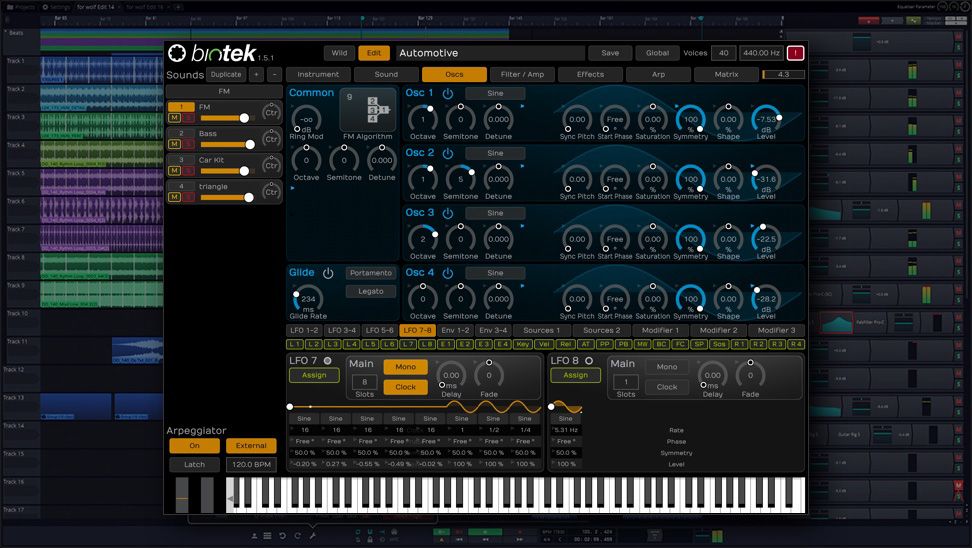Image resolution: width=972 pixels, height=548 pixels.
Task: Toggle LFO 7 Clock button
Action: coord(405,387)
